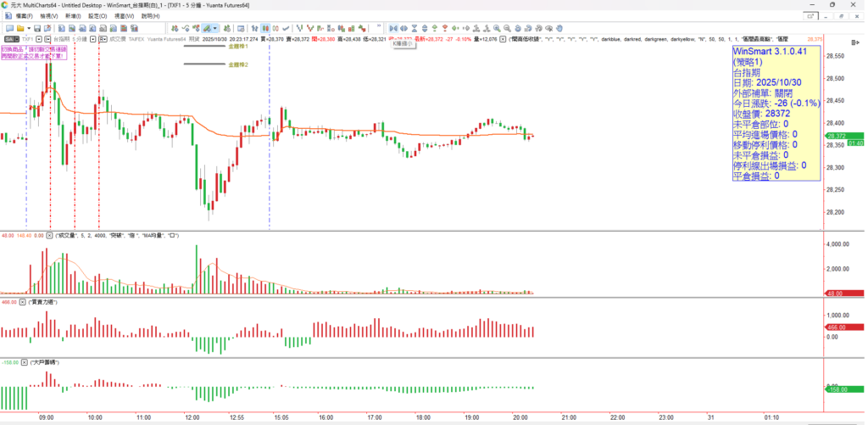Click the 12:00 label on the time axis
Screen dimensions: 868x425
coord(192,417)
